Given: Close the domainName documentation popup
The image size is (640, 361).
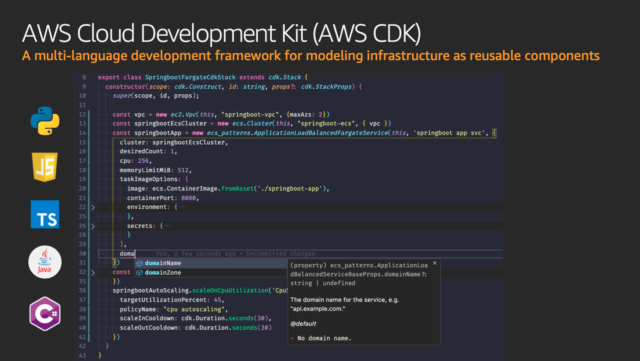Looking at the screenshot, I should pyautogui.click(x=435, y=263).
